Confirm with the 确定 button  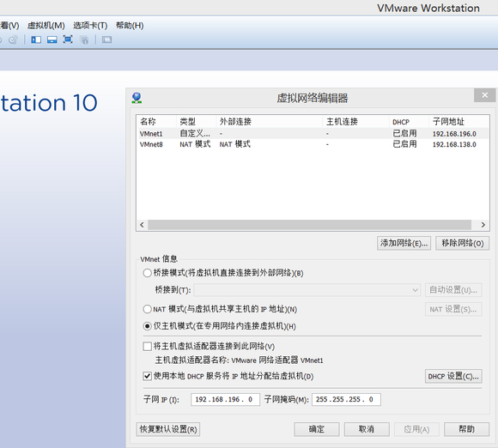click(x=317, y=429)
